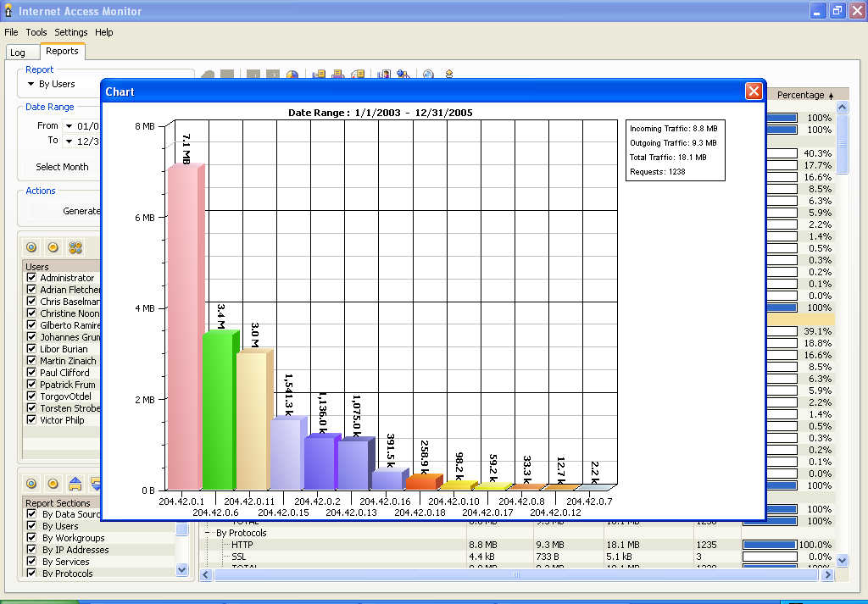This screenshot has width=868, height=604.
Task: Open the By Users report dropdown
Action: coord(31,85)
